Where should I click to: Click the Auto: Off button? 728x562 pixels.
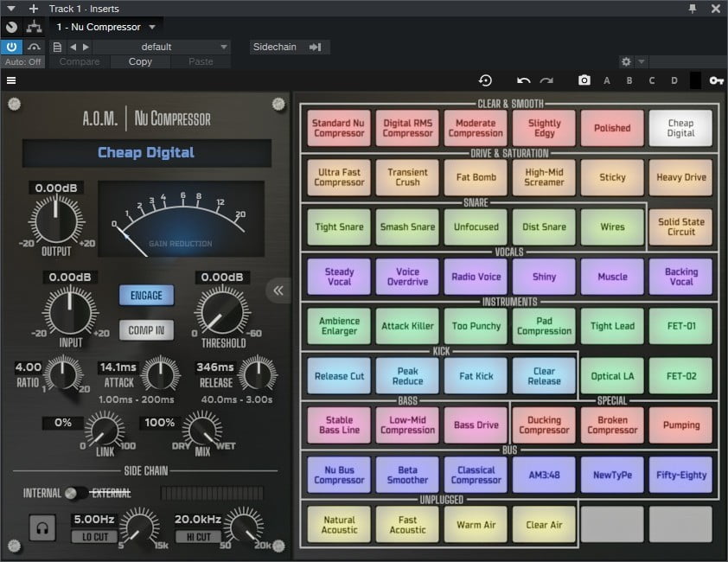(22, 61)
